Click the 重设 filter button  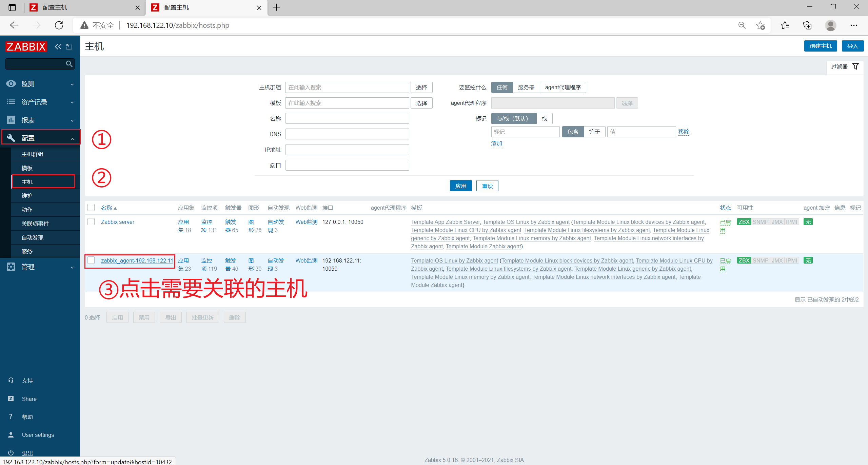487,186
